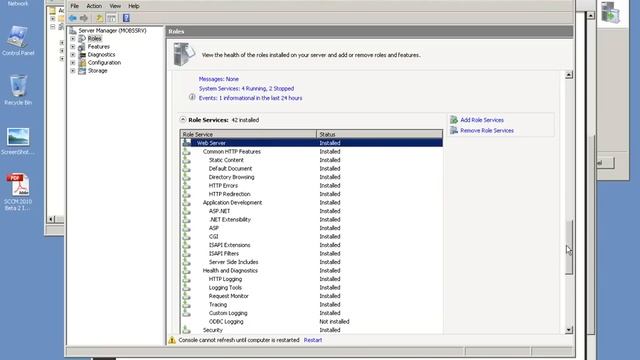Image resolution: width=640 pixels, height=360 pixels.
Task: Open System Services: 4 Running link
Action: click(246, 89)
